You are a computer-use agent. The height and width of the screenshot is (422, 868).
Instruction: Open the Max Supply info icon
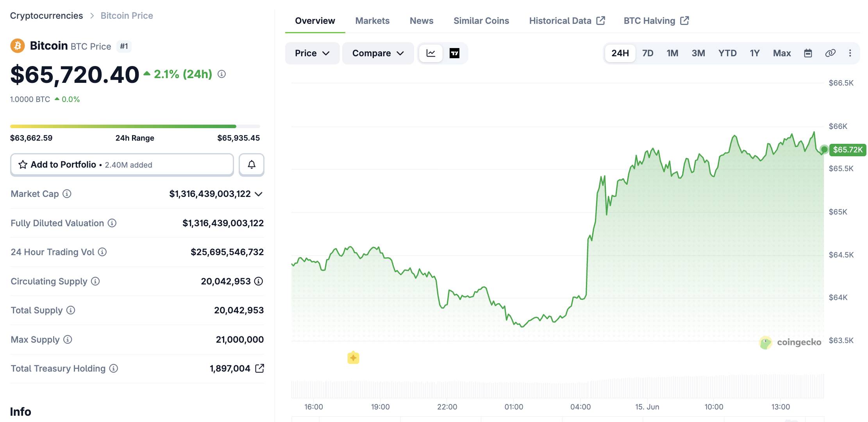point(68,340)
